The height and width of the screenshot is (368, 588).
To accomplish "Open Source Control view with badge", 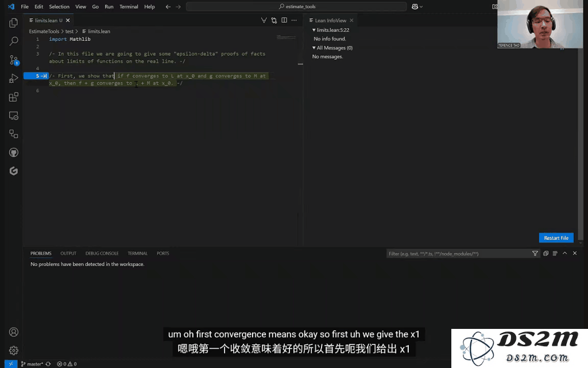I will [x=14, y=60].
